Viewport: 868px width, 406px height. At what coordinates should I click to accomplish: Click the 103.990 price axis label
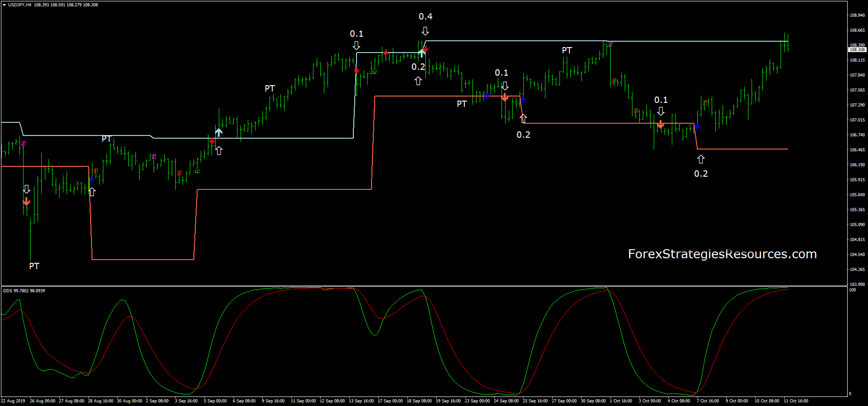coord(857,285)
